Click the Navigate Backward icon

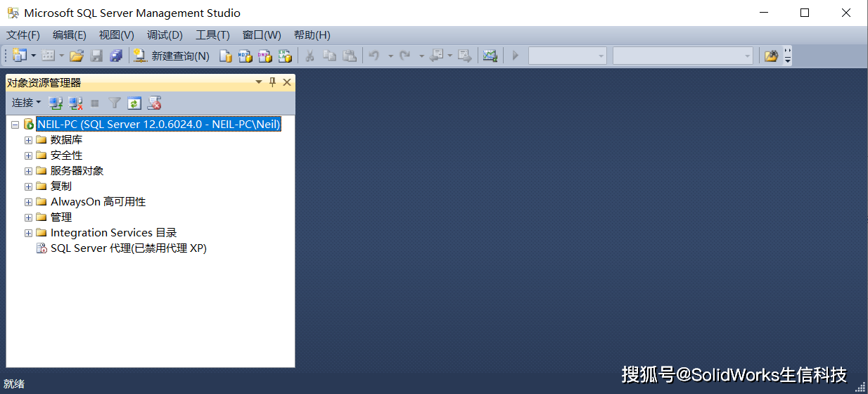point(437,56)
